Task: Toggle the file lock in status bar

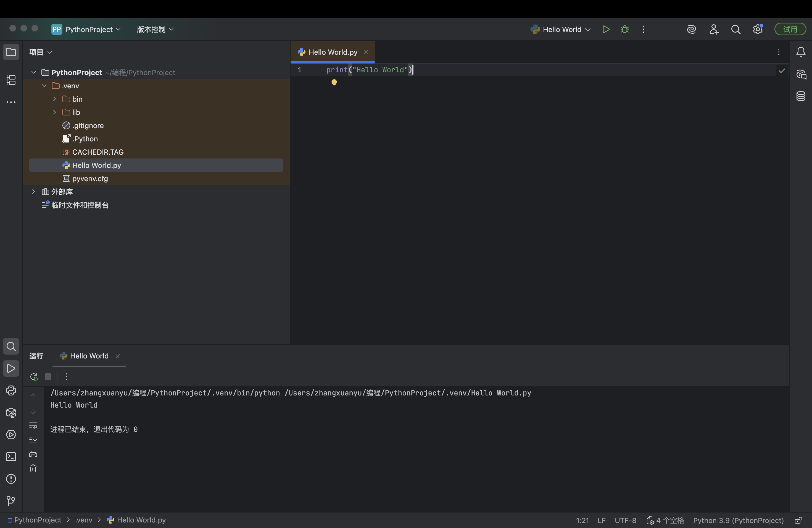Action: (798, 520)
